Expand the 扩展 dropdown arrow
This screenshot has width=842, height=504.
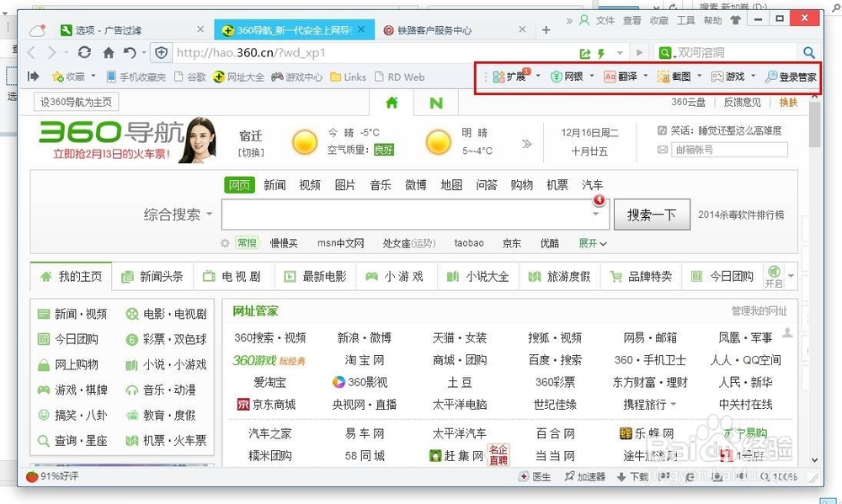click(x=538, y=76)
